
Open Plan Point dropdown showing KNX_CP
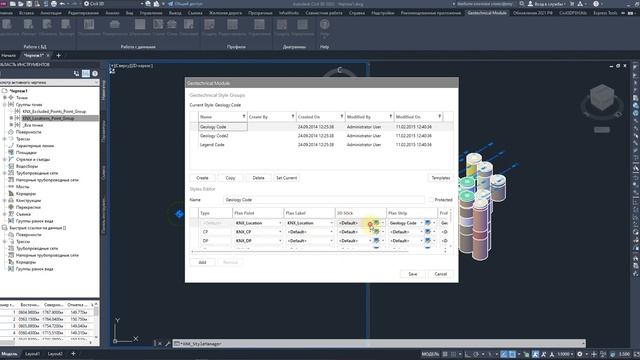pos(280,232)
